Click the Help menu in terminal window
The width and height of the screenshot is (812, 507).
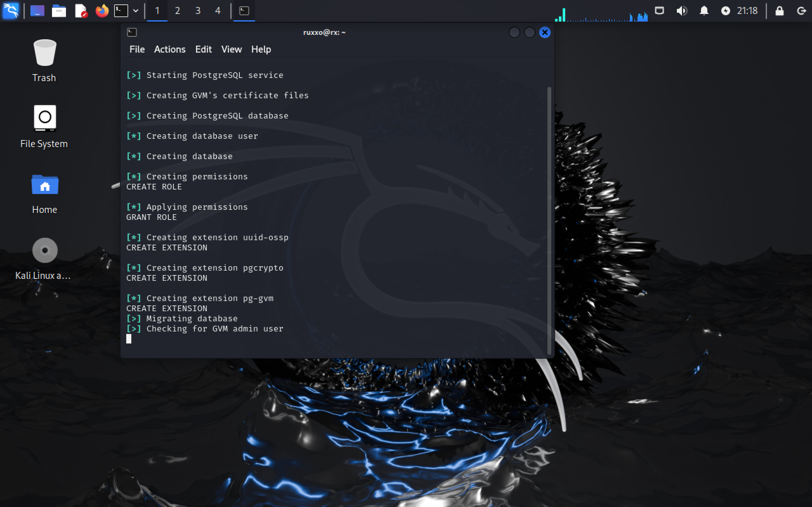tap(261, 49)
